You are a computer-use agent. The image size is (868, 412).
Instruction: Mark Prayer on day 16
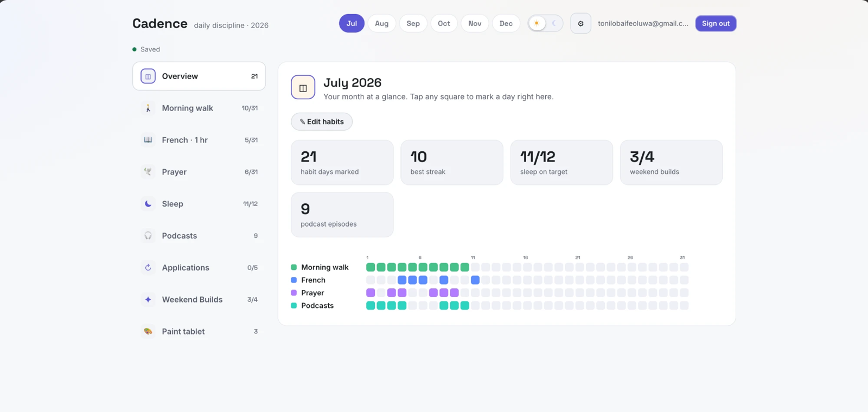[x=527, y=293]
